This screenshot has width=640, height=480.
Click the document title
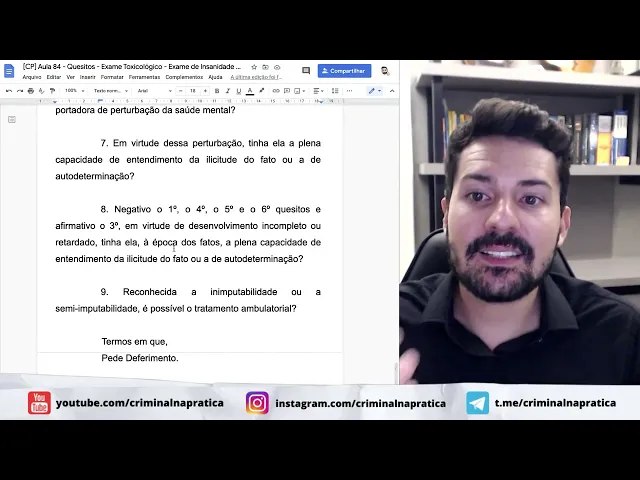click(x=132, y=67)
